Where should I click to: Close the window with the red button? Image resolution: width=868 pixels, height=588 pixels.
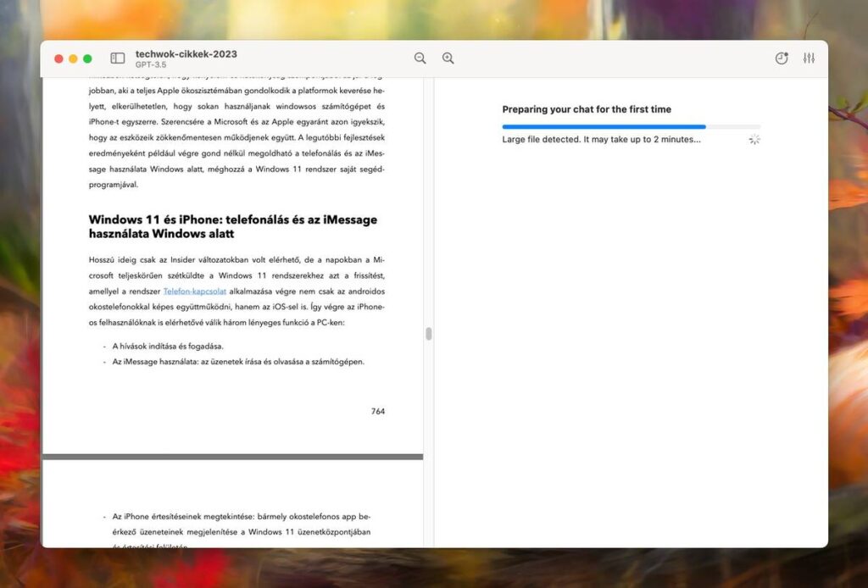click(x=58, y=58)
